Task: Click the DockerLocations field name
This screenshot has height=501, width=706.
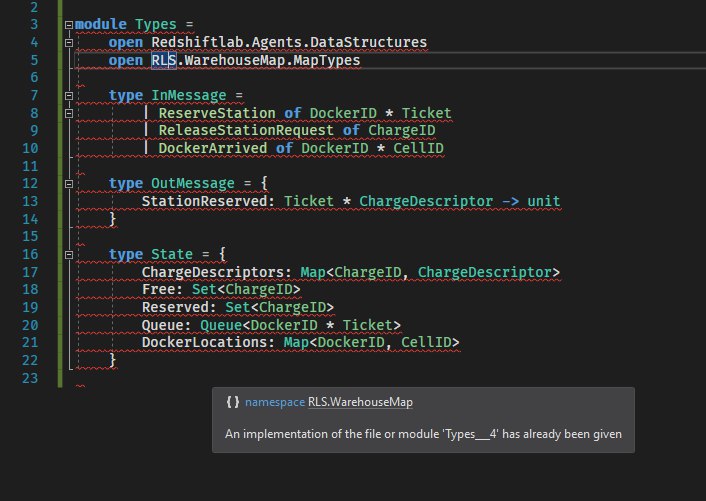Action: click(x=208, y=343)
